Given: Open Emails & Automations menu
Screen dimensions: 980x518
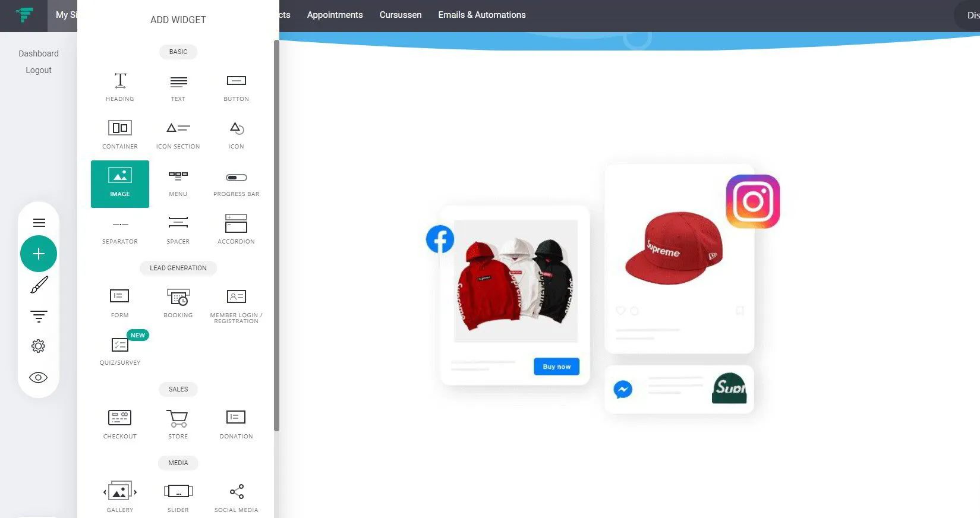Looking at the screenshot, I should (x=482, y=15).
